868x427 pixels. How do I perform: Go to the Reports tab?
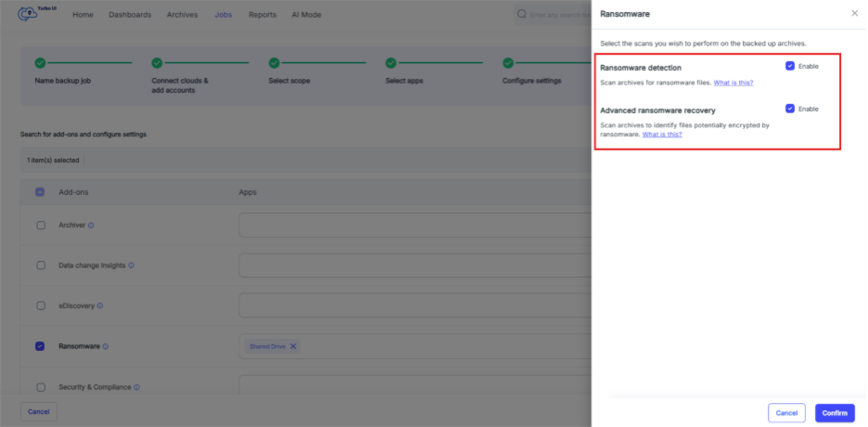pyautogui.click(x=262, y=15)
